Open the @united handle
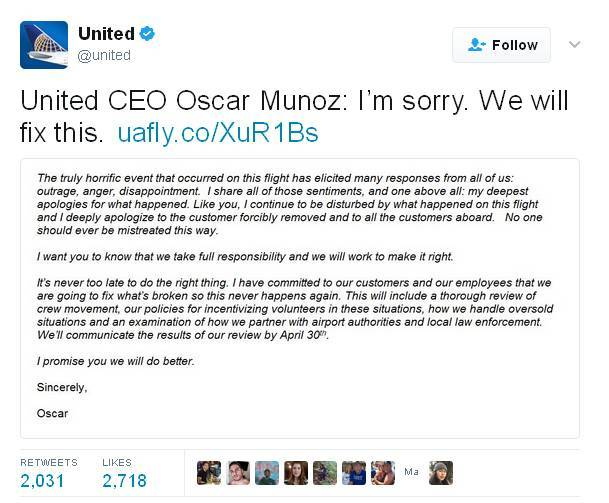 [104, 56]
